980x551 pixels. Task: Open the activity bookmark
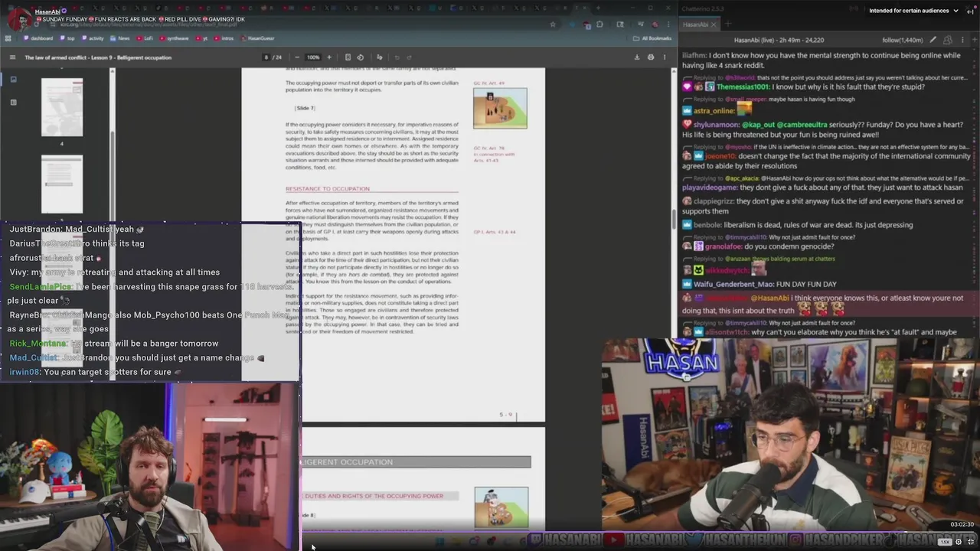(93, 38)
